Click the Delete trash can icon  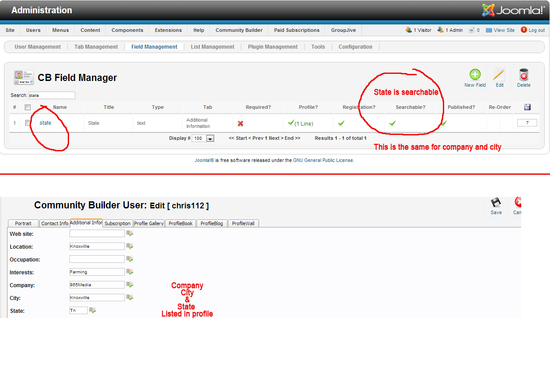(x=523, y=75)
